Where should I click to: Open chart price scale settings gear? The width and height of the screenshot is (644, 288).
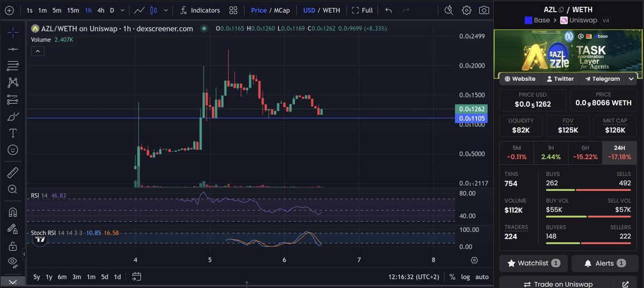click(474, 260)
